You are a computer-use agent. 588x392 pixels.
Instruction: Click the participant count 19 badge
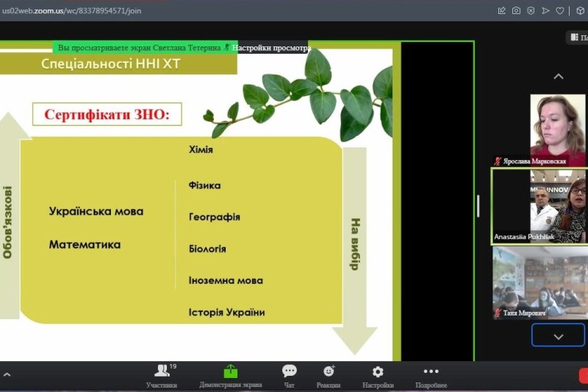[x=173, y=366]
